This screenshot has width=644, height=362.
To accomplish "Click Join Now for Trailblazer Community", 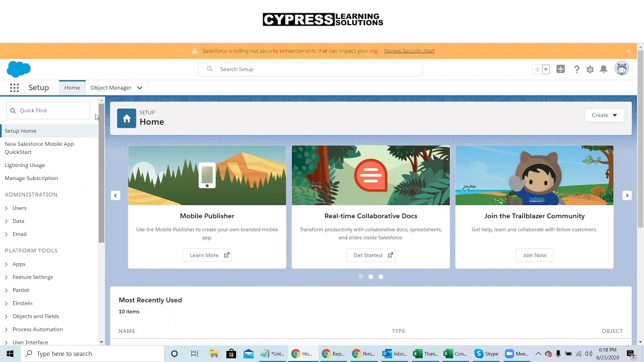I will click(x=534, y=255).
